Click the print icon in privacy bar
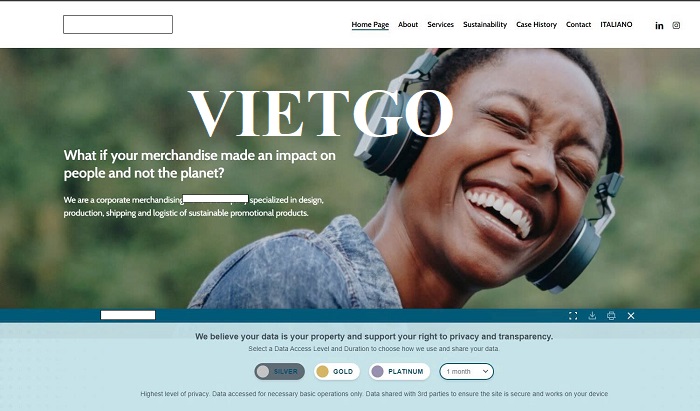This screenshot has width=700, height=411. 611,316
